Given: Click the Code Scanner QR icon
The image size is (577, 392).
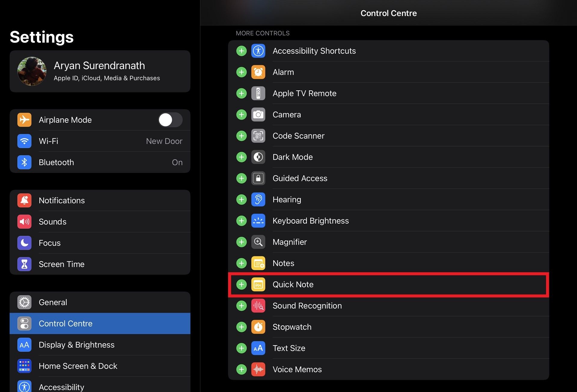Looking at the screenshot, I should [258, 136].
